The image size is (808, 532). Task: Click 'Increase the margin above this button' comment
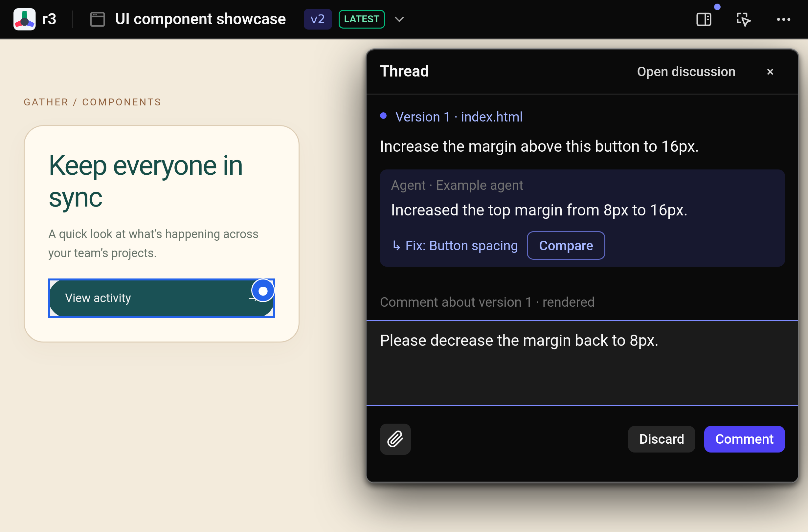539,146
